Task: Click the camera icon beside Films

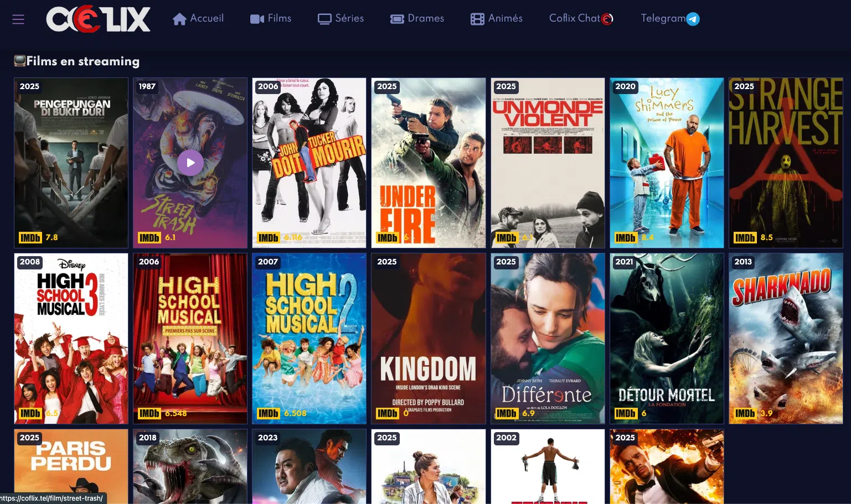Action: (257, 19)
